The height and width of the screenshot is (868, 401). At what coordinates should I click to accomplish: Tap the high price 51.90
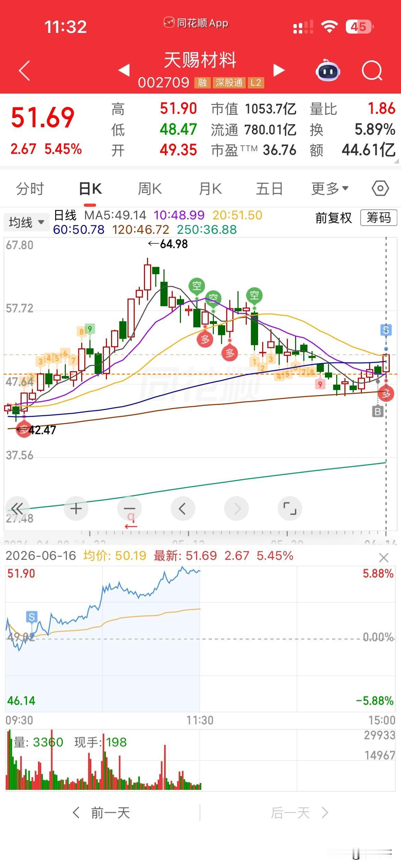point(178,109)
